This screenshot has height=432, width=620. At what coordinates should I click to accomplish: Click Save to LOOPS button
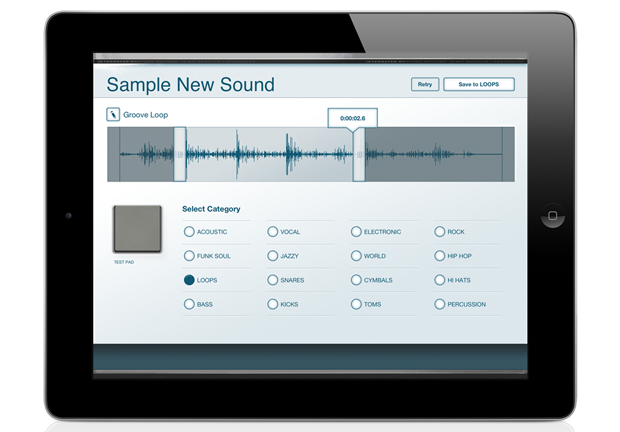478,85
